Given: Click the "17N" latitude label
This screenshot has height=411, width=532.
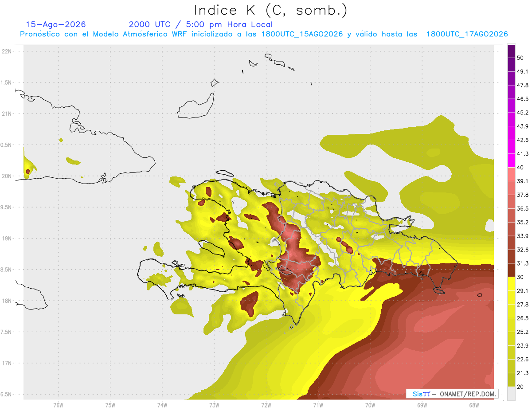Looking at the screenshot, I should point(7,364).
